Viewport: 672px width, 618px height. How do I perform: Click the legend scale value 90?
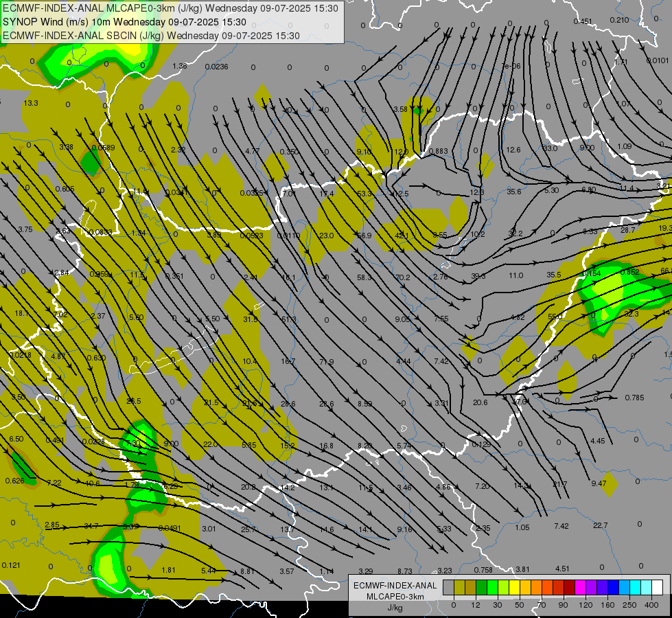point(563,605)
